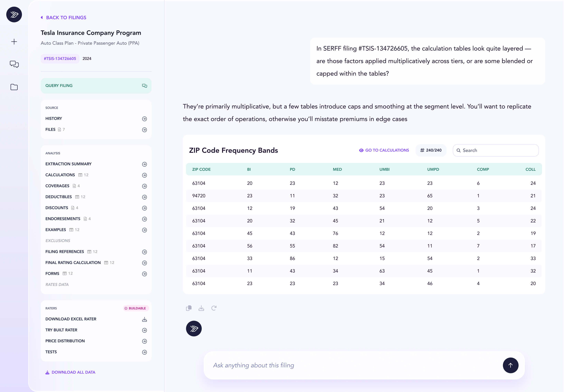Image resolution: width=564 pixels, height=392 pixels.
Task: Open the folder icon in sidebar
Action: (x=14, y=87)
